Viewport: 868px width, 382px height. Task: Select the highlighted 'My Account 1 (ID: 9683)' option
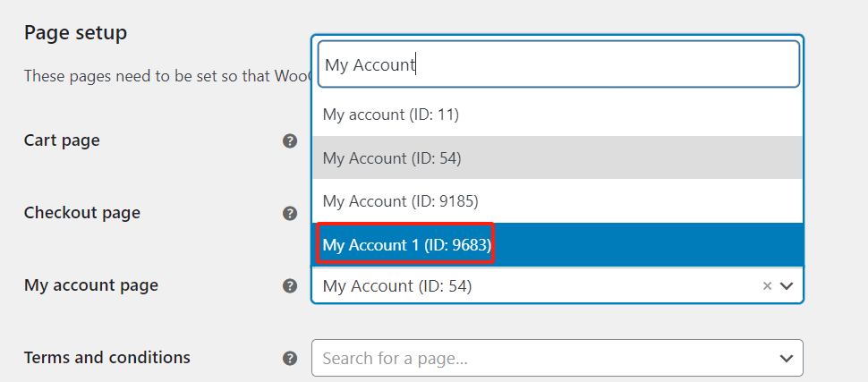[x=407, y=244]
